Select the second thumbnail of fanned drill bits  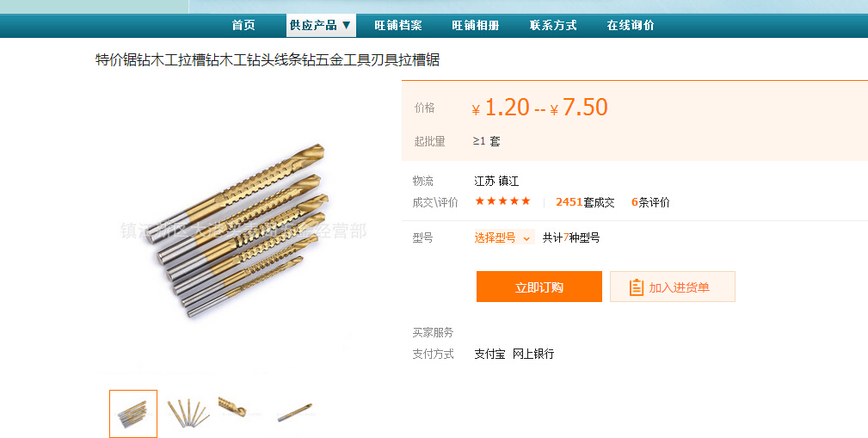(x=188, y=414)
